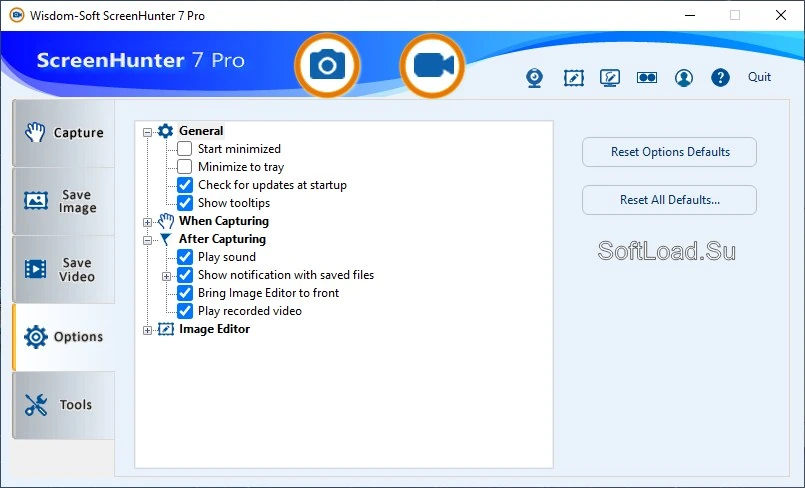805x488 pixels.
Task: Minimize the ScreenHunter window
Action: (690, 15)
